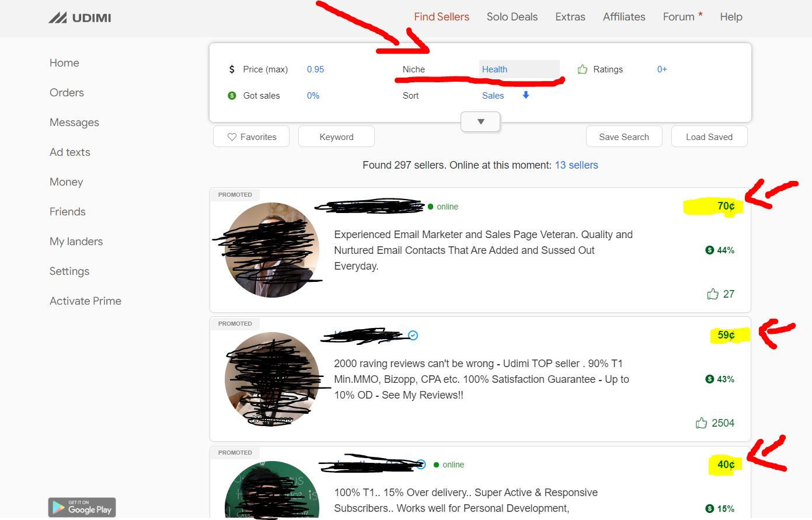
Task: Click the Favorites button
Action: coord(251,137)
